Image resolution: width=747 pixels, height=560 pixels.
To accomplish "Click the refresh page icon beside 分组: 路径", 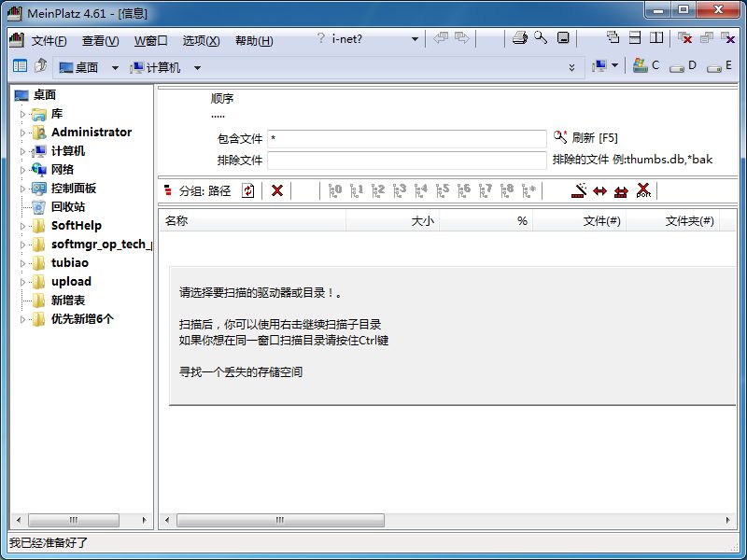I will pyautogui.click(x=247, y=191).
